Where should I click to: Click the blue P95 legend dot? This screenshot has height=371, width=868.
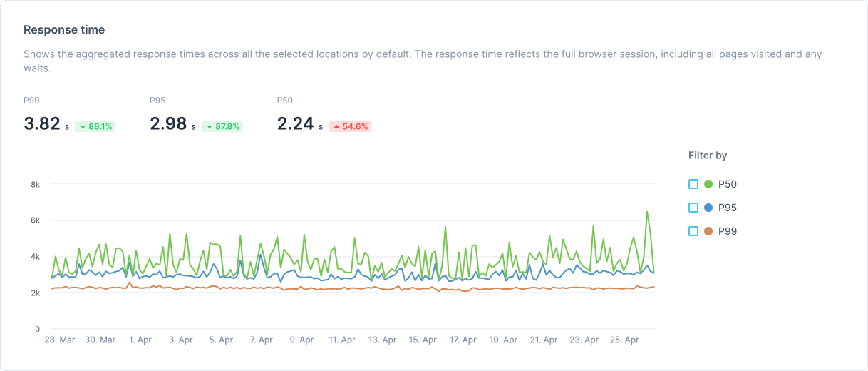708,208
